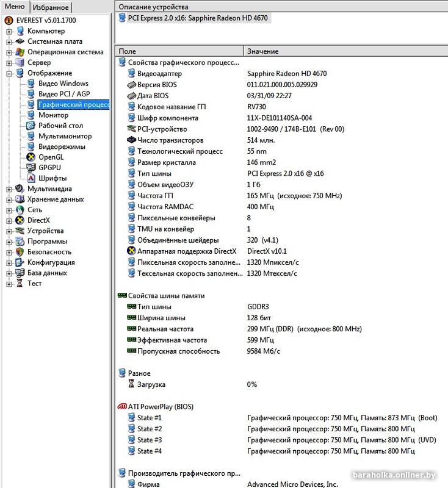Switch to the Меню tab
Viewport: 448px width, 488px height.
pyautogui.click(x=15, y=6)
